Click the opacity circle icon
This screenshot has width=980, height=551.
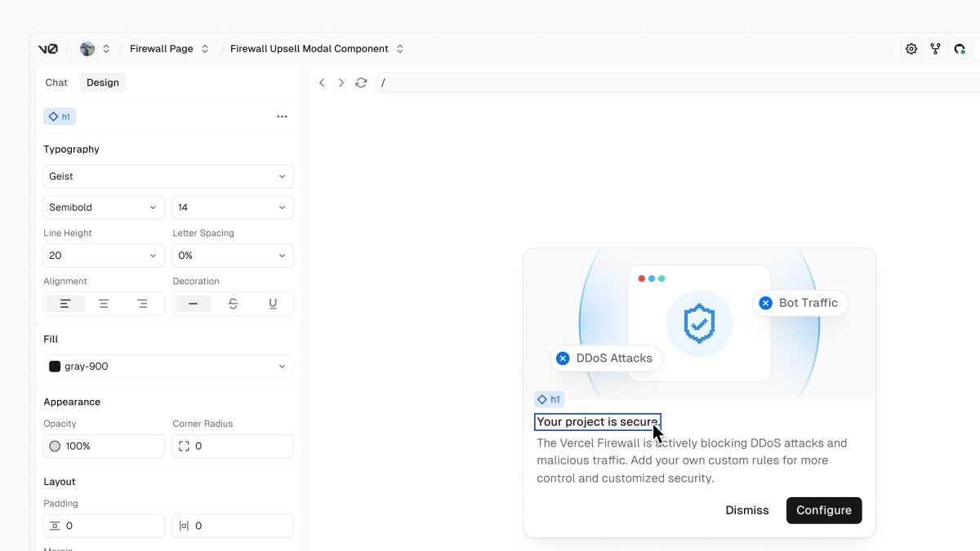click(55, 447)
